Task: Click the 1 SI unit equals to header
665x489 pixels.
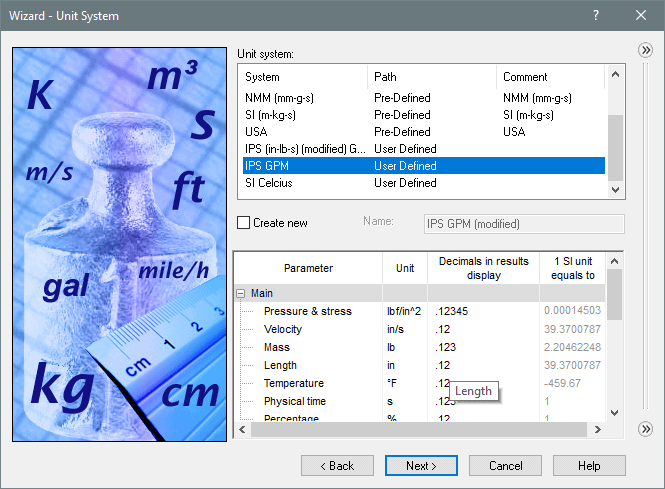Action: (x=573, y=268)
